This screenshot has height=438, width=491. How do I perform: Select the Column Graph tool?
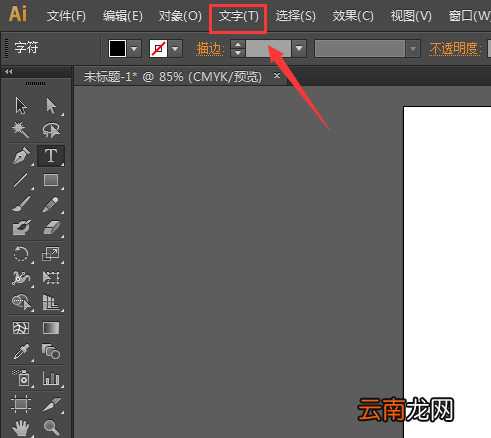coord(51,378)
